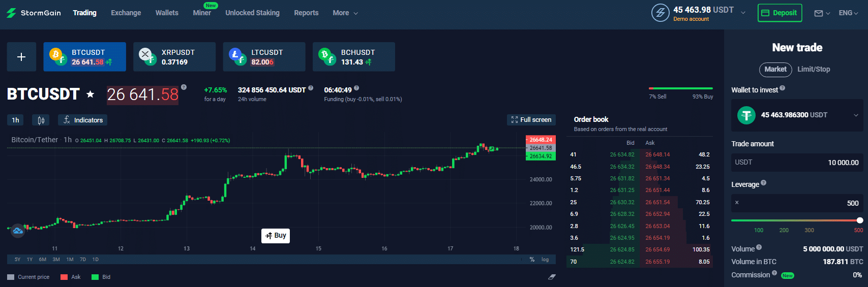This screenshot has width=868, height=287.
Task: Toggle the BTCUSDT favorite star
Action: pos(91,94)
